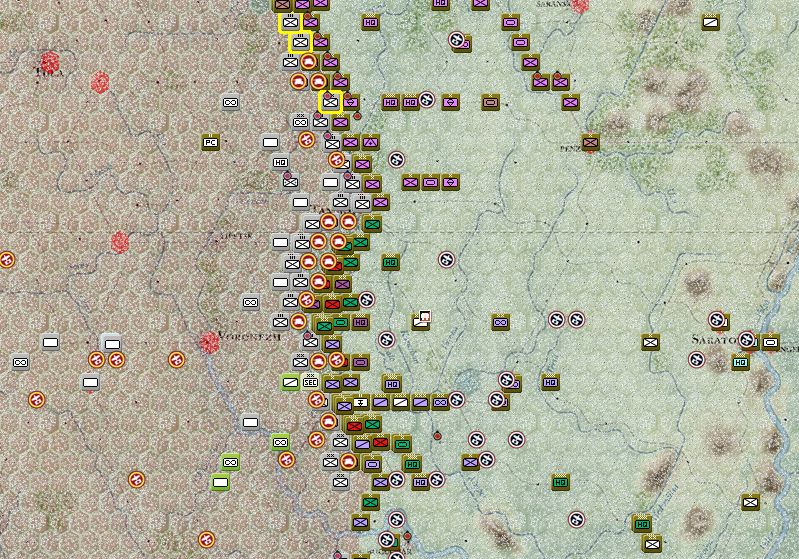Click the red city hex at Voronezh
The image size is (799, 559).
(x=209, y=342)
